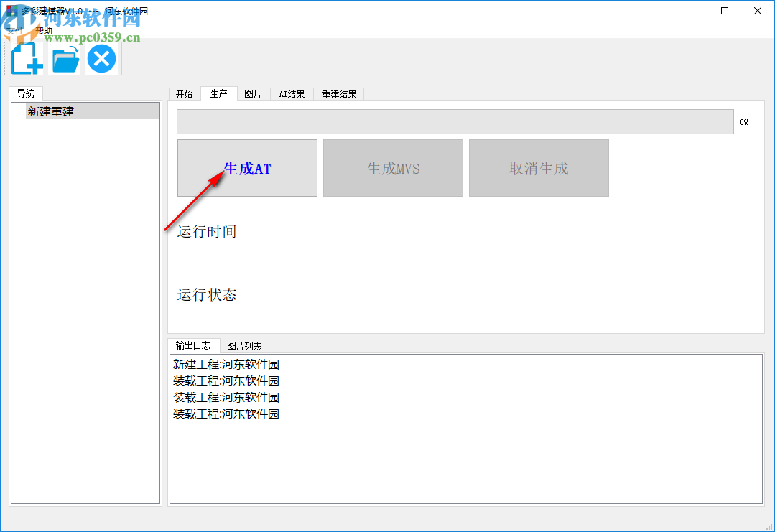Close the application window

757,11
